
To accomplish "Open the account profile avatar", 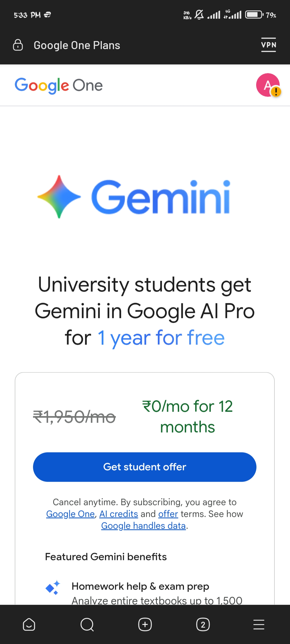I will point(268,85).
